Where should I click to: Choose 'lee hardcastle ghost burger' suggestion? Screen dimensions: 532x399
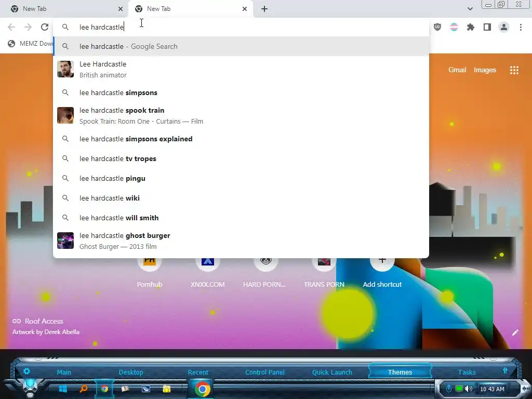241,241
